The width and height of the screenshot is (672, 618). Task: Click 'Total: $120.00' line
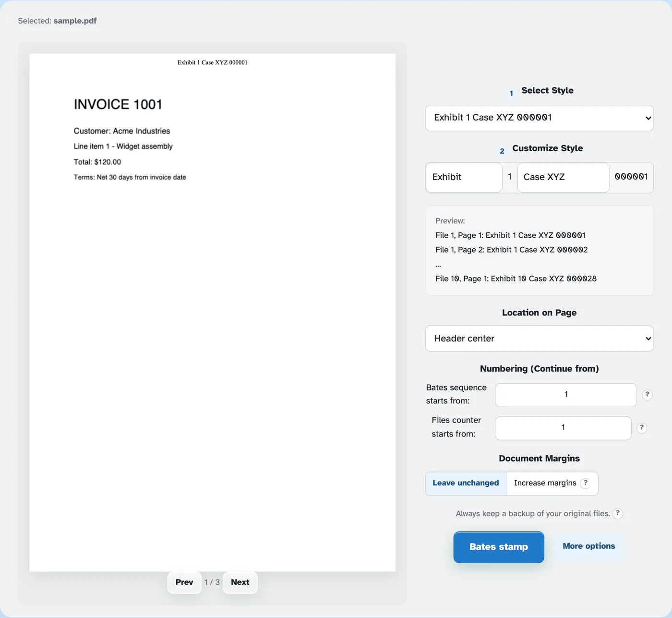click(x=97, y=162)
